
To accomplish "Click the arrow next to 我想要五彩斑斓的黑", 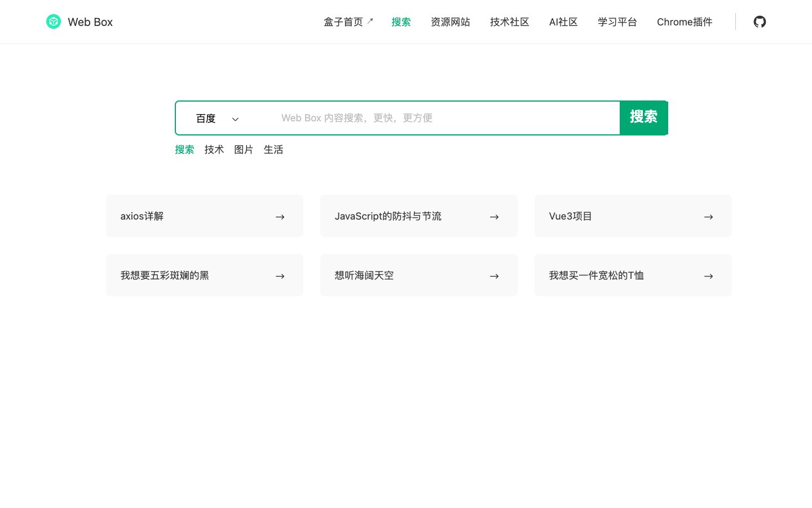I will 280,275.
